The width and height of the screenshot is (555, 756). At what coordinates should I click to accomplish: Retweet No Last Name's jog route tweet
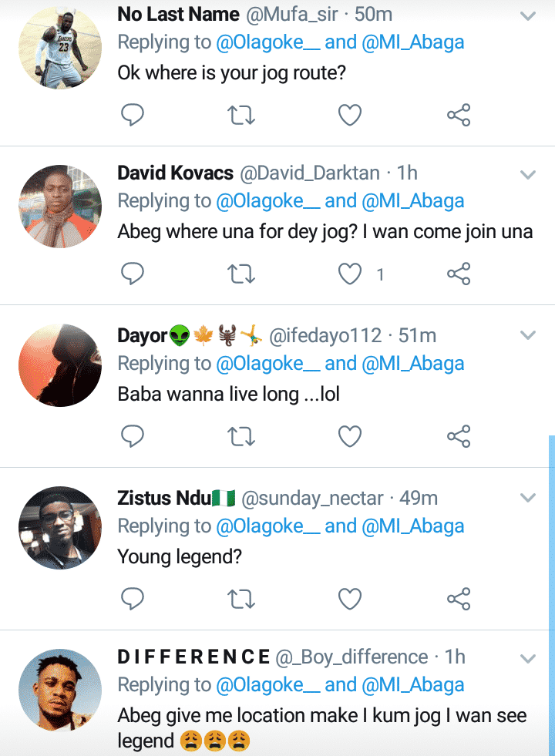pyautogui.click(x=242, y=116)
